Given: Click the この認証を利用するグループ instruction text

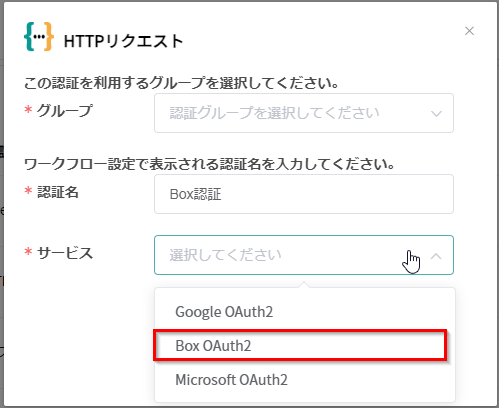Looking at the screenshot, I should pos(182,83).
